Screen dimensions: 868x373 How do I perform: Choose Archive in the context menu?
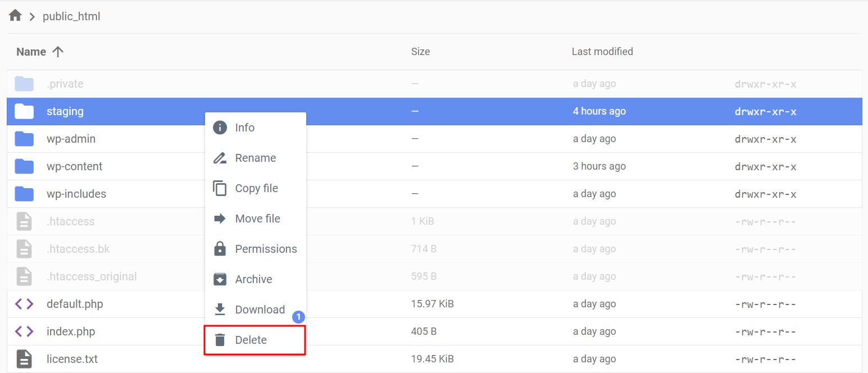(x=253, y=279)
